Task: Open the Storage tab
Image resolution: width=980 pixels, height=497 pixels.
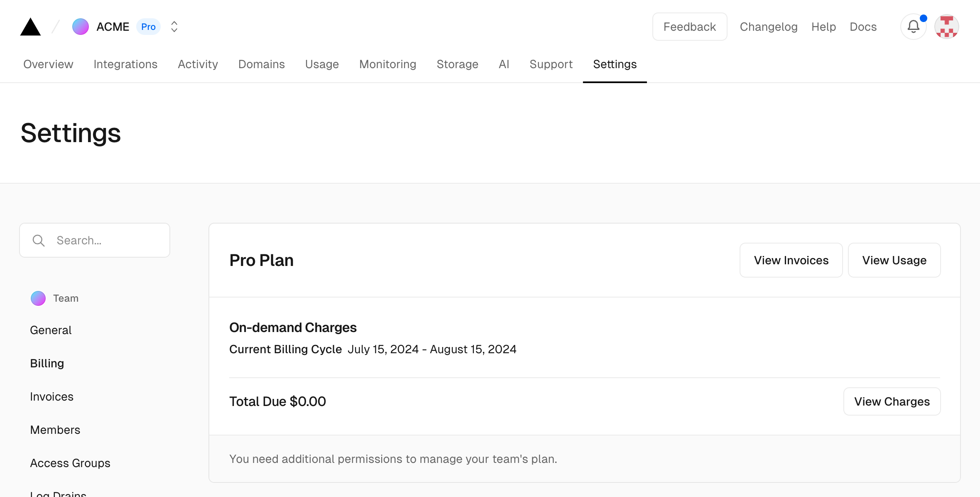Action: tap(457, 64)
